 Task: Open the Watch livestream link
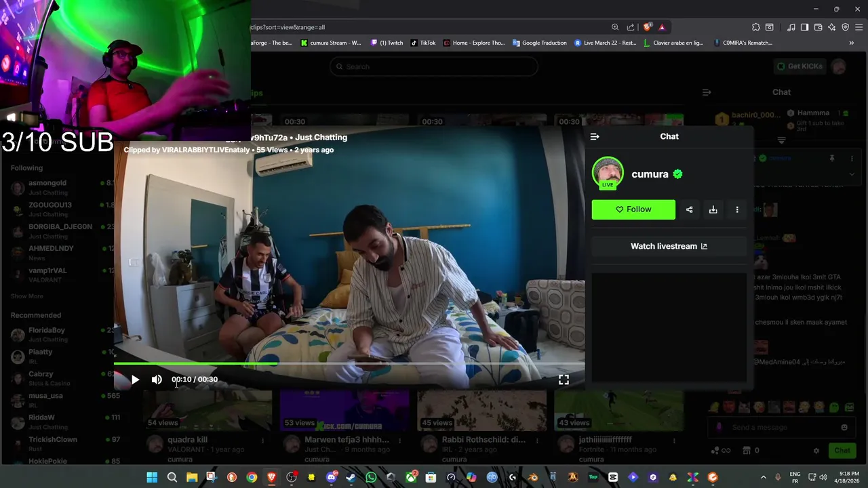click(669, 246)
